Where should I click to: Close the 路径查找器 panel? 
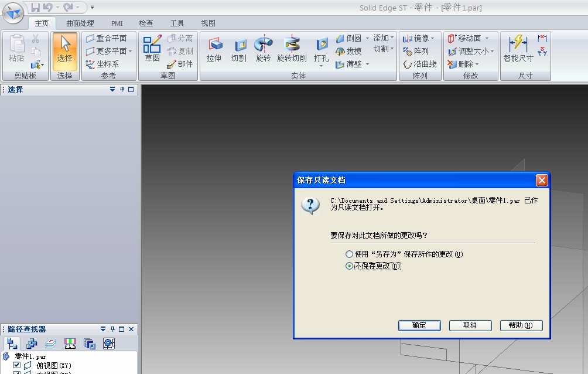131,329
